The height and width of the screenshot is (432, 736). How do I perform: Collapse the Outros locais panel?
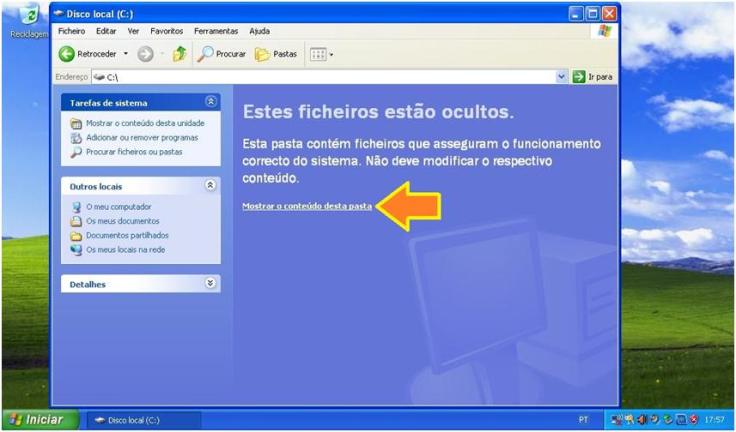[x=210, y=185]
